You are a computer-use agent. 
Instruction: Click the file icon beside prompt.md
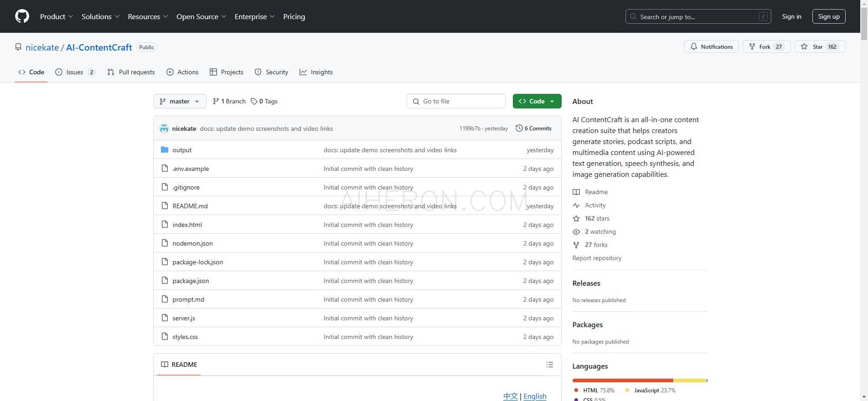pos(165,299)
